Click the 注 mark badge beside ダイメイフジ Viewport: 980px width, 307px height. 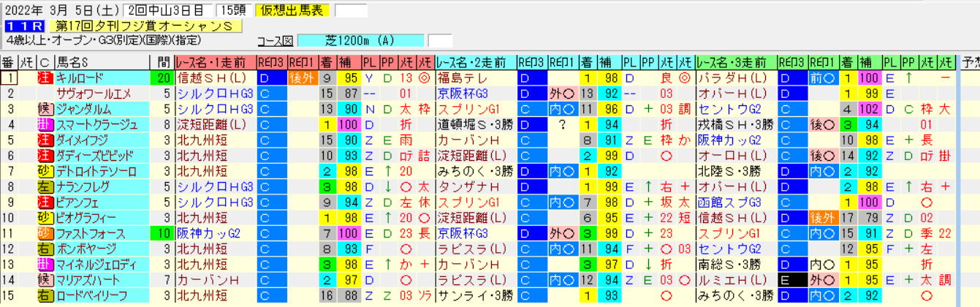(44, 140)
